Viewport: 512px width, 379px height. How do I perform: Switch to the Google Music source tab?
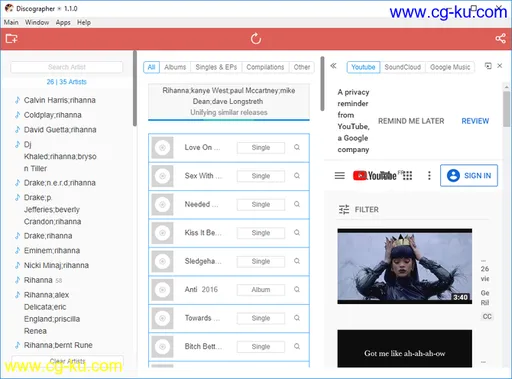450,67
